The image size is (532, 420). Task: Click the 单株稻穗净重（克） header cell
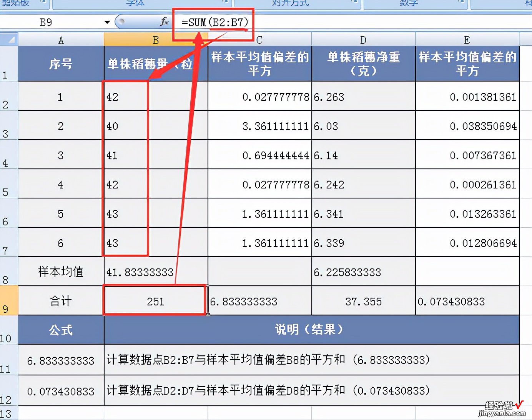pyautogui.click(x=363, y=63)
